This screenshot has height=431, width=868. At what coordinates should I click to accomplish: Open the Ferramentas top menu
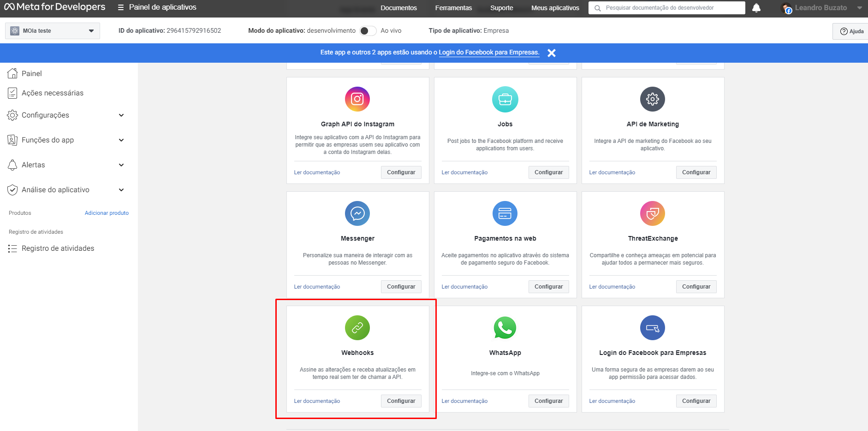tap(453, 8)
